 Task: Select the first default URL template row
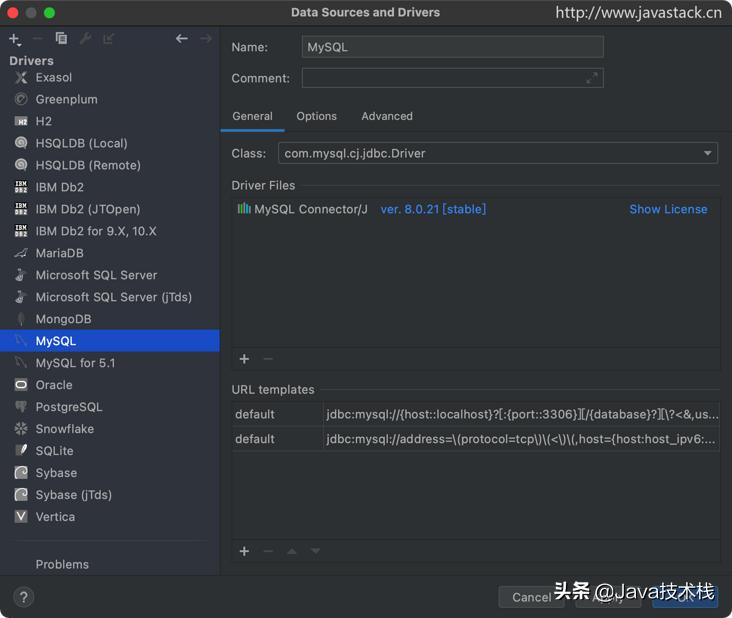point(475,414)
